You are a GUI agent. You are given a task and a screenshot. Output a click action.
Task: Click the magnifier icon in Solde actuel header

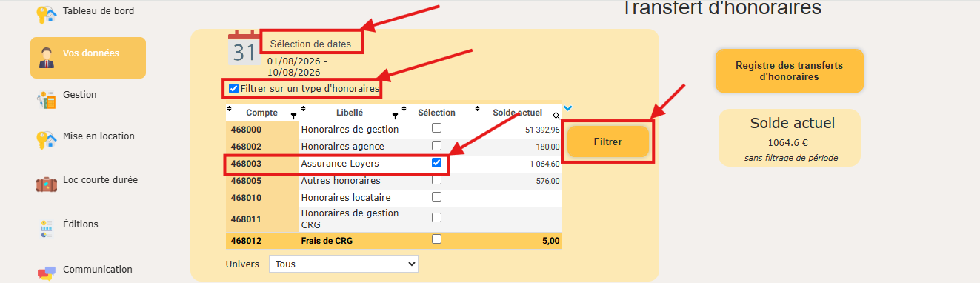click(557, 116)
